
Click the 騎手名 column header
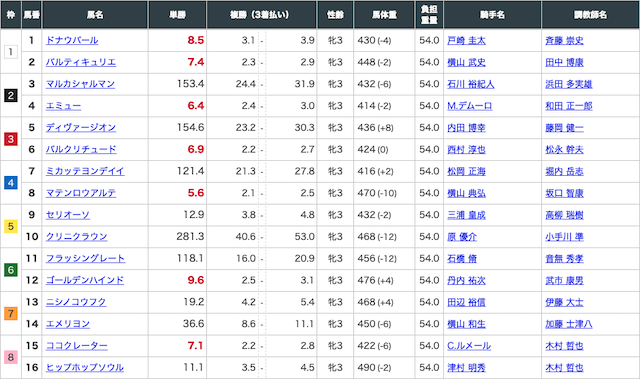492,15
